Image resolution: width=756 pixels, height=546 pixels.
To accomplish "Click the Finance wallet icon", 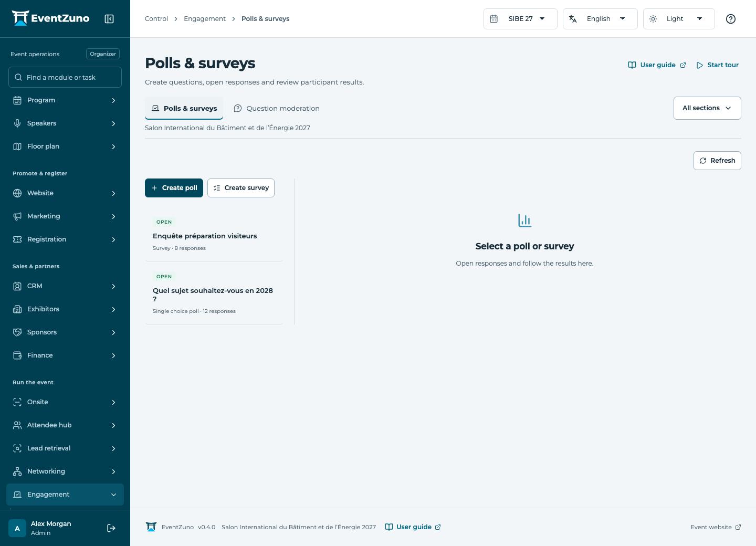I will (x=17, y=355).
